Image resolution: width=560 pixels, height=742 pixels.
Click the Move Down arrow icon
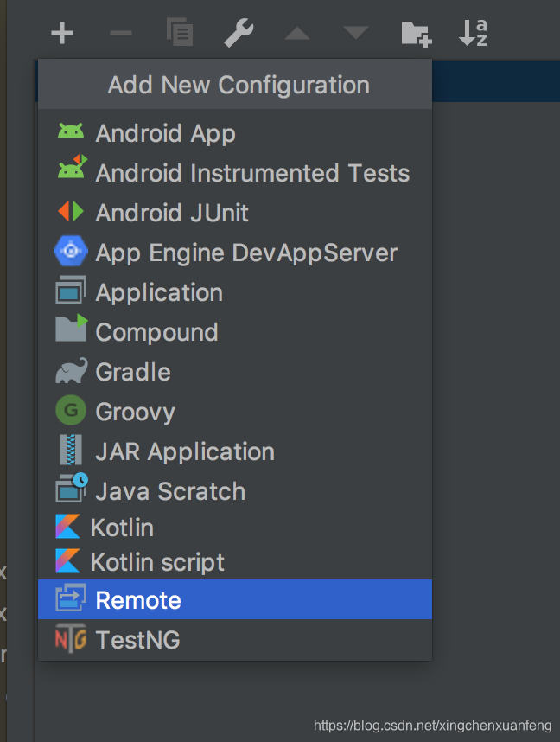click(x=355, y=33)
